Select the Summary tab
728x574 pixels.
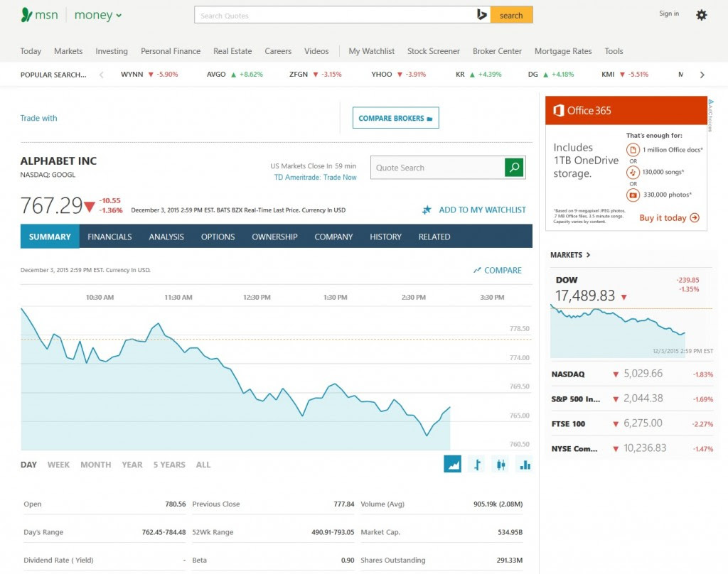(50, 237)
